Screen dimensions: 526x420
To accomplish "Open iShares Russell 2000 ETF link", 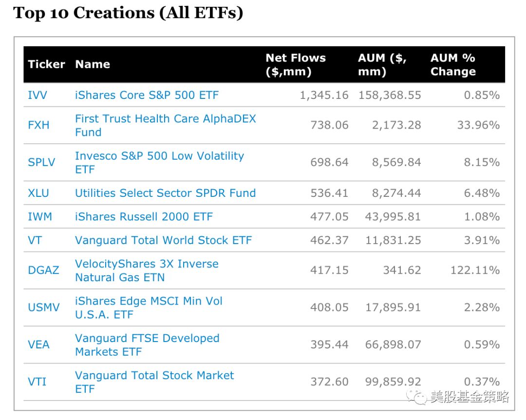I will coord(144,216).
